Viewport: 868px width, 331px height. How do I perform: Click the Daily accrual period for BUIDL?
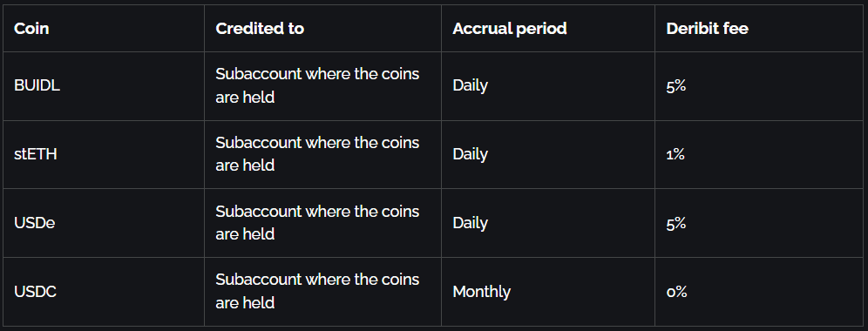(x=470, y=85)
